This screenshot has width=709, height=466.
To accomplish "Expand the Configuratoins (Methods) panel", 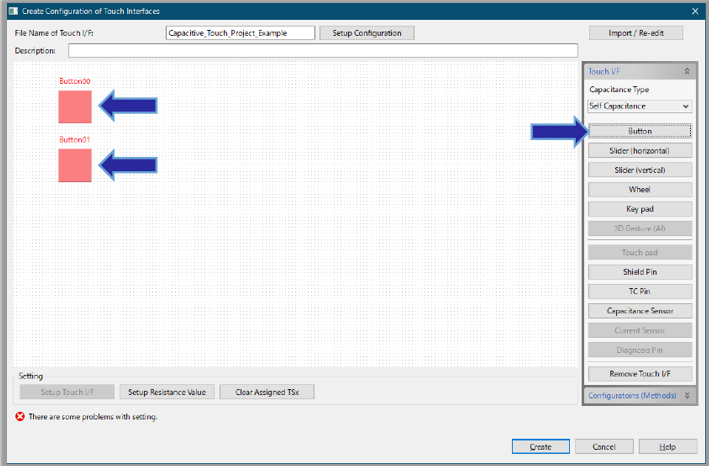I will (x=687, y=395).
